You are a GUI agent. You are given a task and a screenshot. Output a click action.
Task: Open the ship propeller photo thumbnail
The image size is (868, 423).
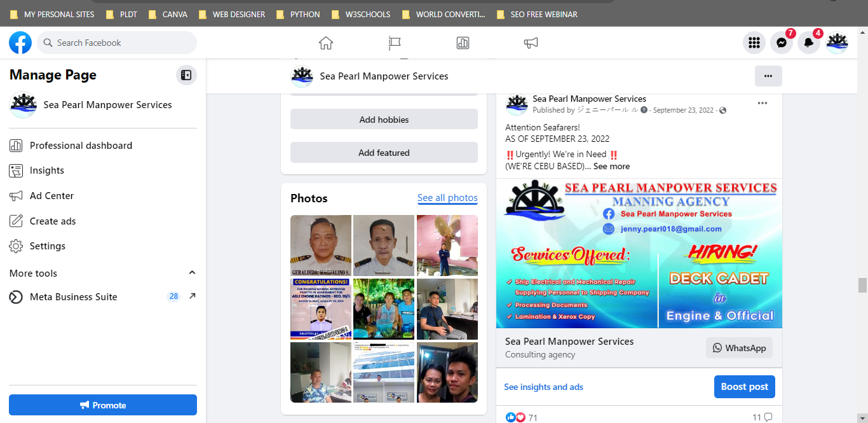tap(447, 245)
